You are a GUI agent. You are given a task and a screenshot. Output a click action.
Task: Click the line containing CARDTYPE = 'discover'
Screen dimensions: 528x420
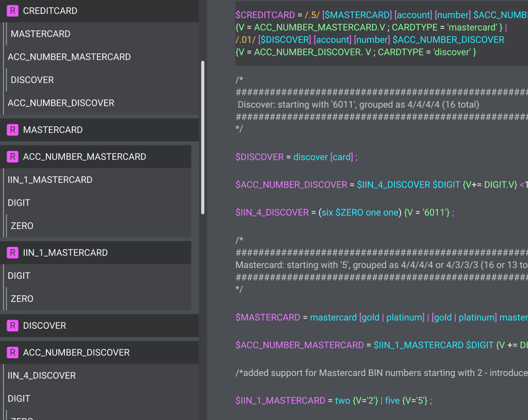356,52
